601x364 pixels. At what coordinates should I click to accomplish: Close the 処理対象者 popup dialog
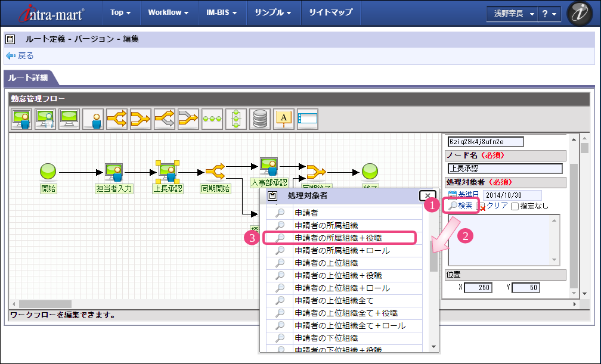pyautogui.click(x=427, y=196)
